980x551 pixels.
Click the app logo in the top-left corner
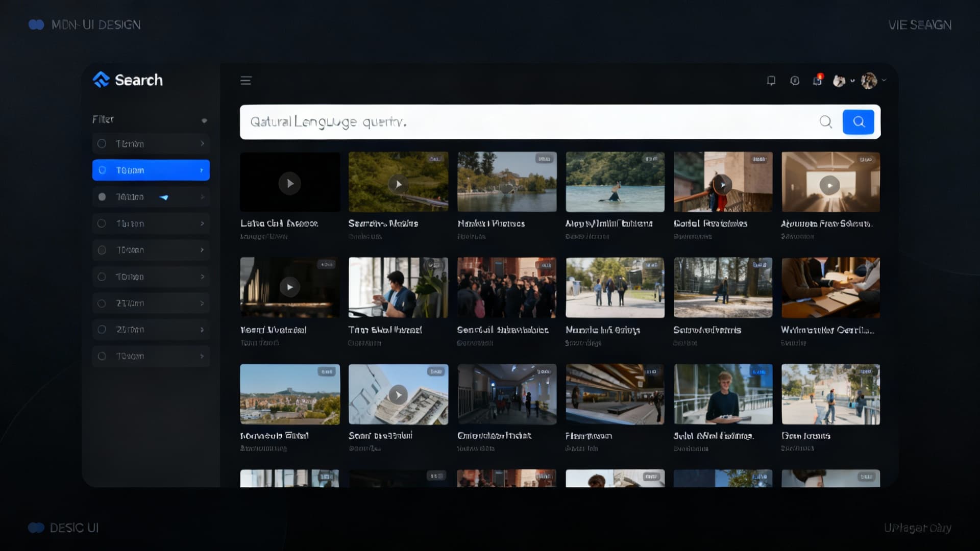pyautogui.click(x=36, y=24)
